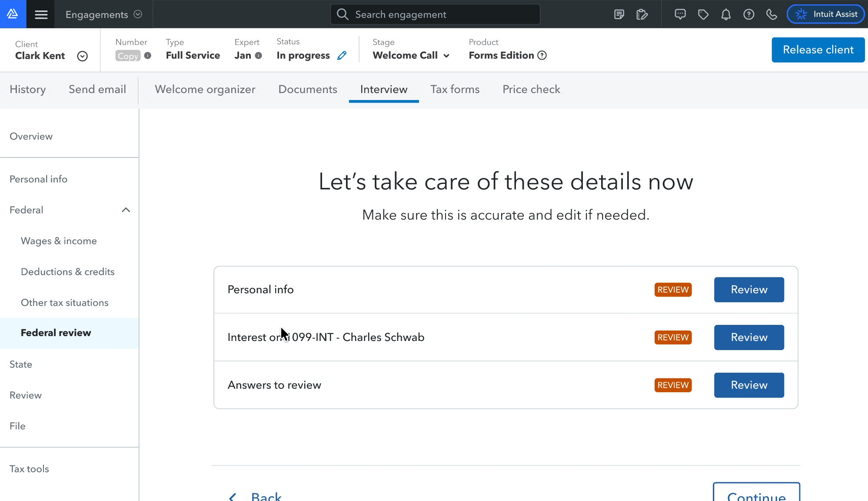Click the Continue button
868x501 pixels.
click(x=756, y=492)
